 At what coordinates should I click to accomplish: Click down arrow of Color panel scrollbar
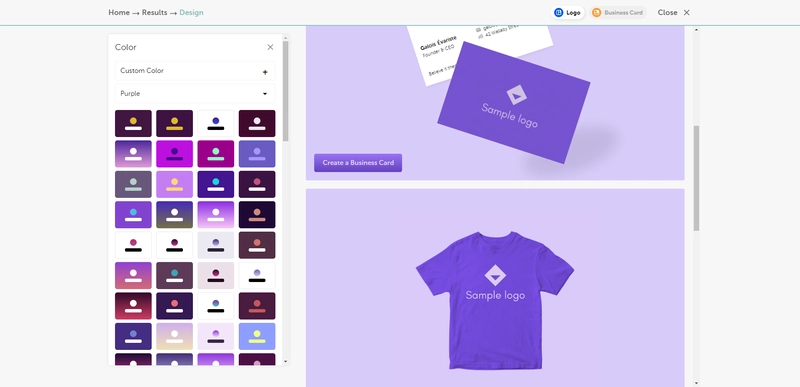coord(285,362)
